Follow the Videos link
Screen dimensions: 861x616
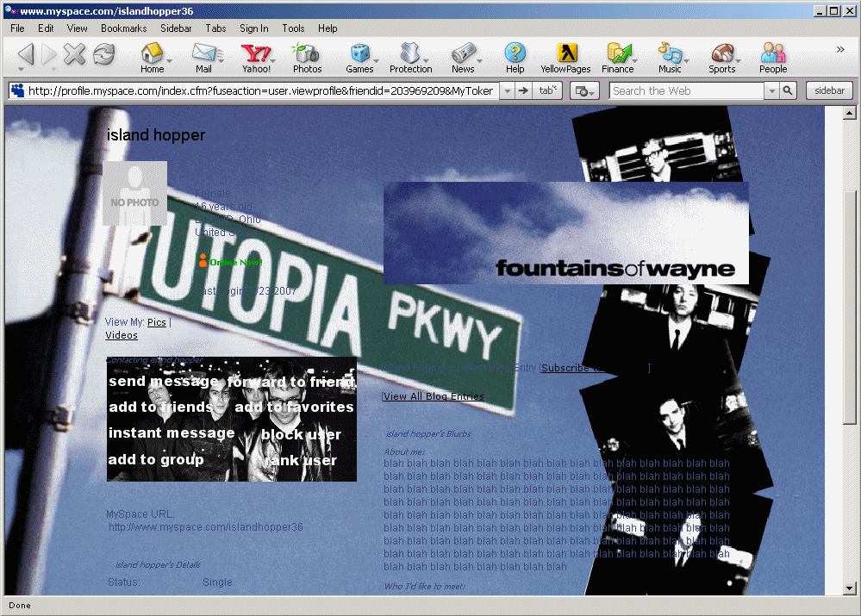pyautogui.click(x=122, y=335)
